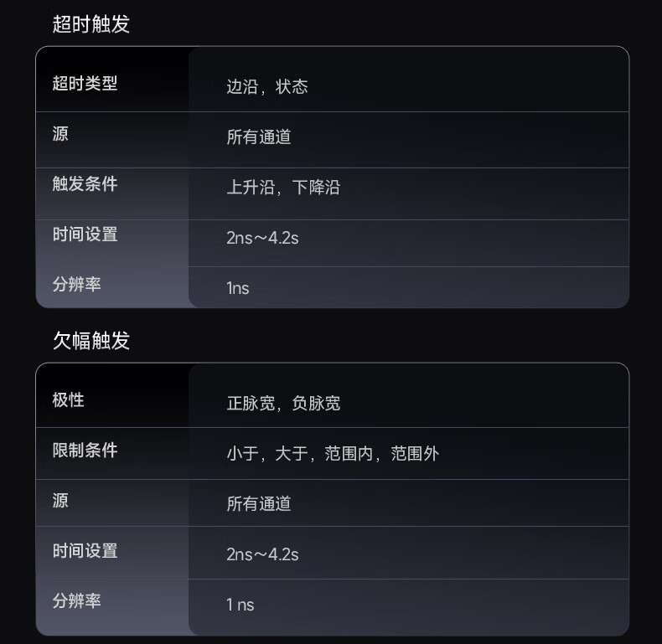Click 2ns～4.2s value in 超时触发 table
Viewport: 662px width, 644px height.
262,238
